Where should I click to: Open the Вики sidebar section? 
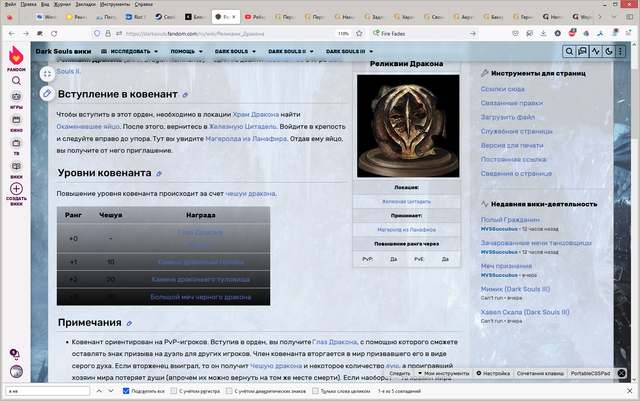(x=16, y=169)
